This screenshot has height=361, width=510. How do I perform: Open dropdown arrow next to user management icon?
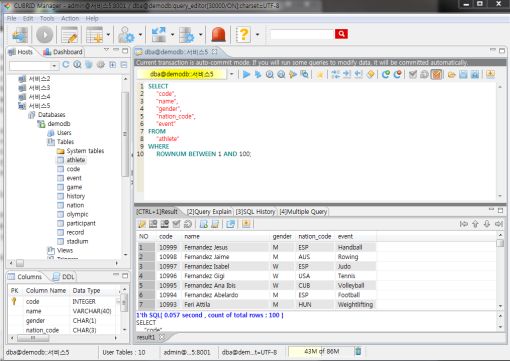click(140, 34)
